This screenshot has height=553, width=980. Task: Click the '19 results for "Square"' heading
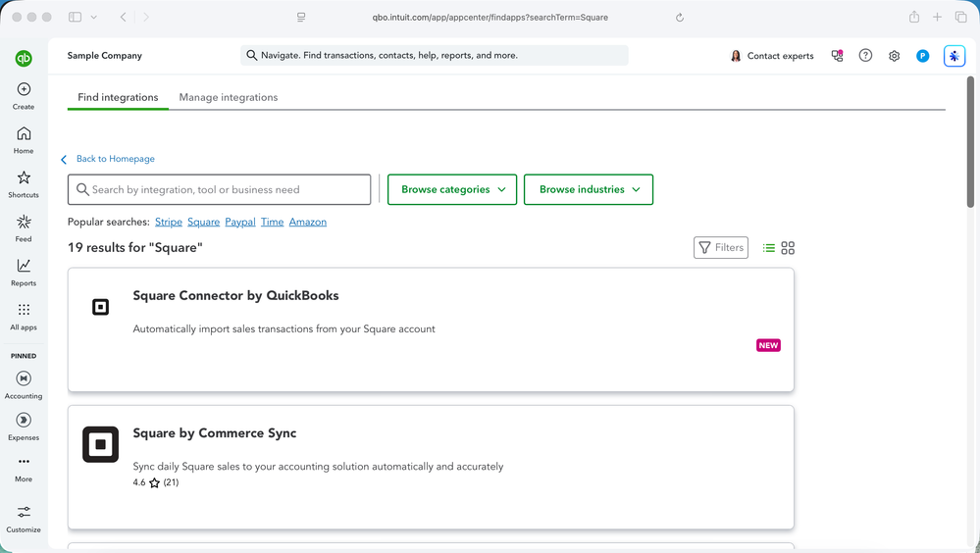point(135,247)
